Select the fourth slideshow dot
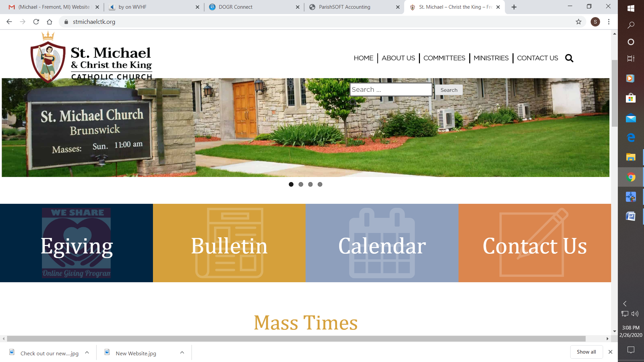 (x=320, y=184)
